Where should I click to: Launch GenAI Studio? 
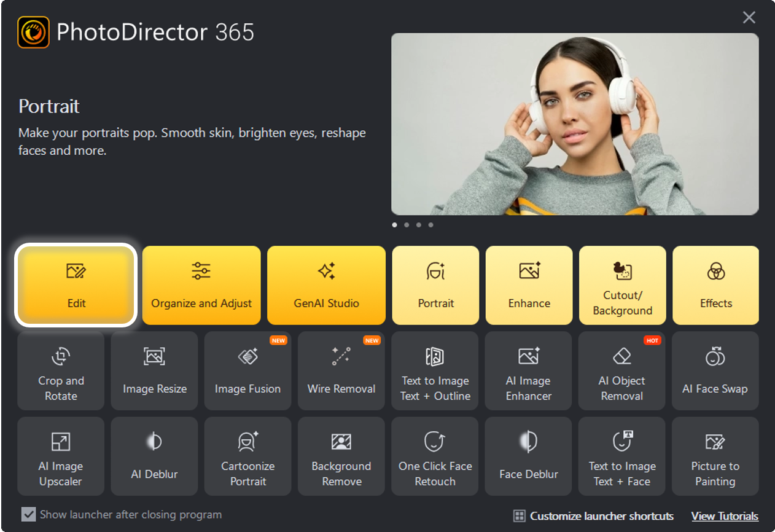pos(326,285)
